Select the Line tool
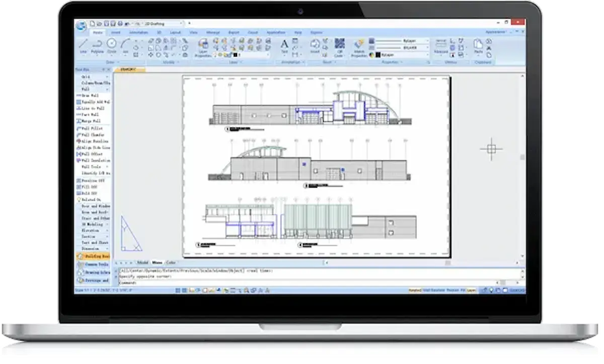This screenshot has height=364, width=604. point(84,44)
